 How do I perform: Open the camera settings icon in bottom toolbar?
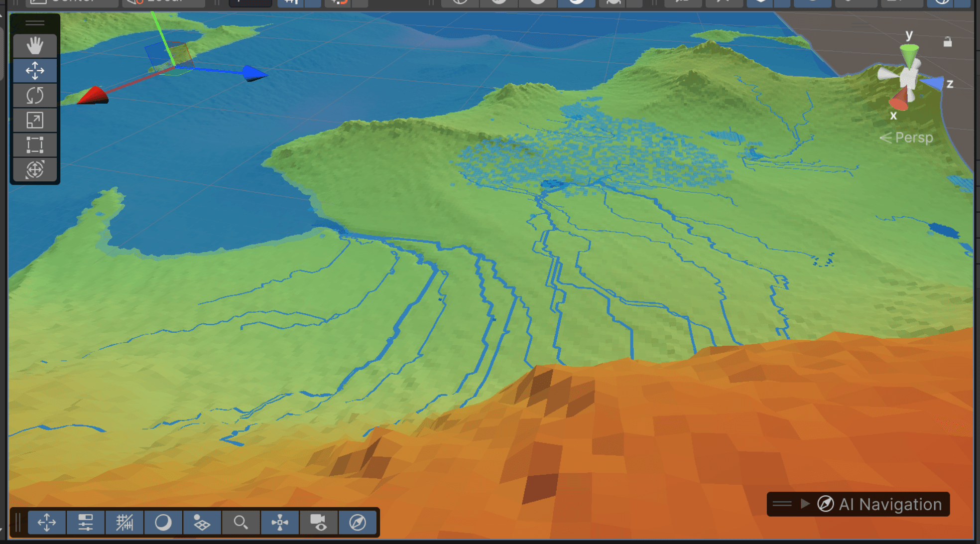tap(319, 523)
